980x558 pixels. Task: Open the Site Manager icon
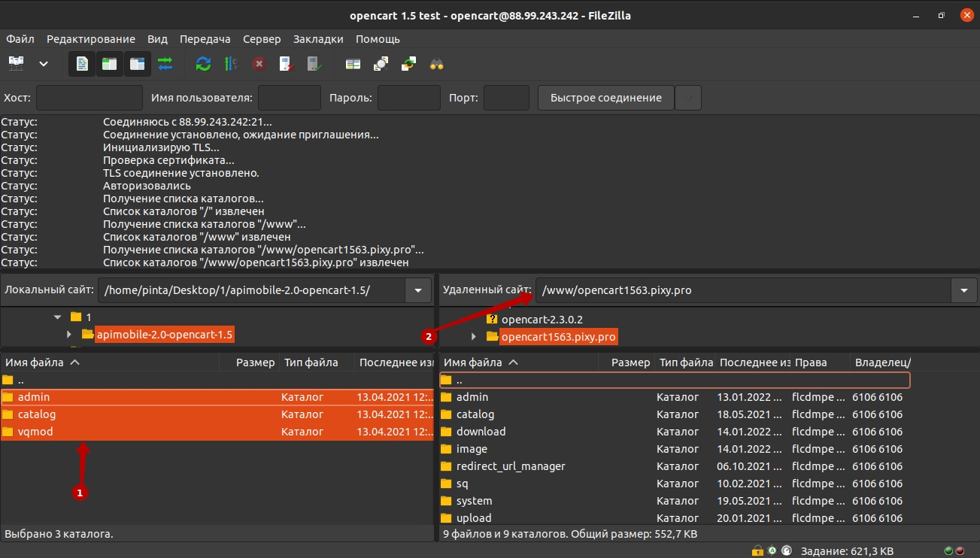17,64
